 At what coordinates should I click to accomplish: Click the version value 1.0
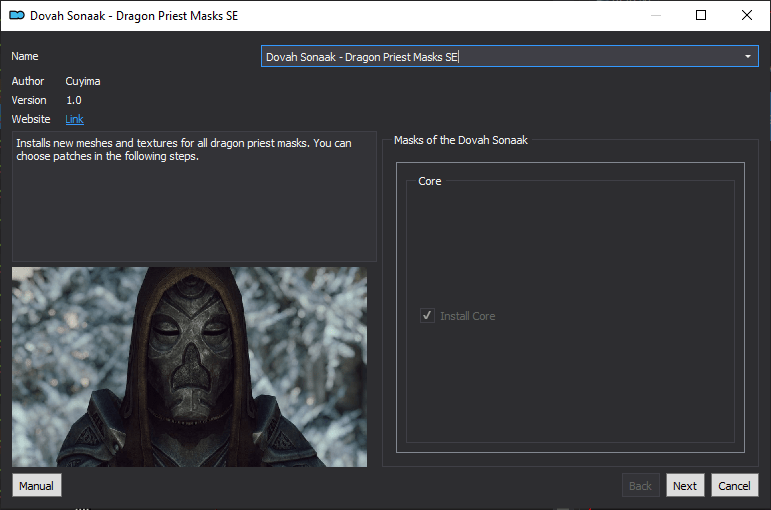[x=74, y=100]
